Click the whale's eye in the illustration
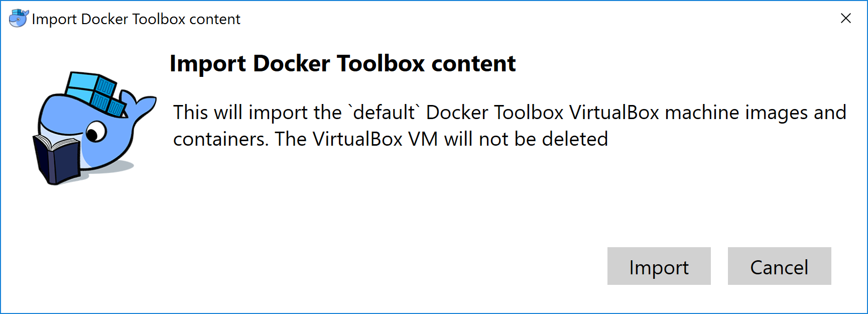Screen dimensions: 868x314 tap(94, 134)
